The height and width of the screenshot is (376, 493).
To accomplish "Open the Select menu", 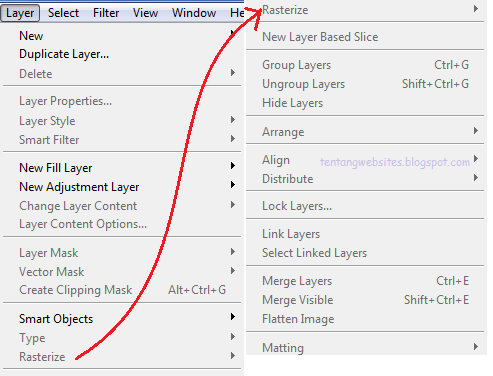I will click(x=63, y=13).
